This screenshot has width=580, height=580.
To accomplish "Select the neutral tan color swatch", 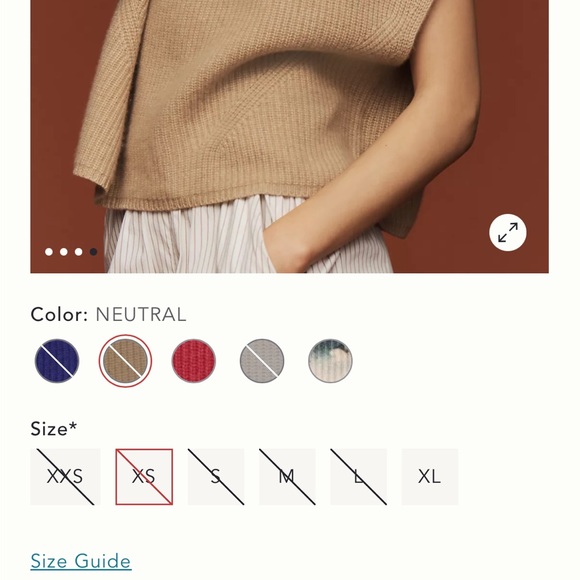I will tap(125, 361).
